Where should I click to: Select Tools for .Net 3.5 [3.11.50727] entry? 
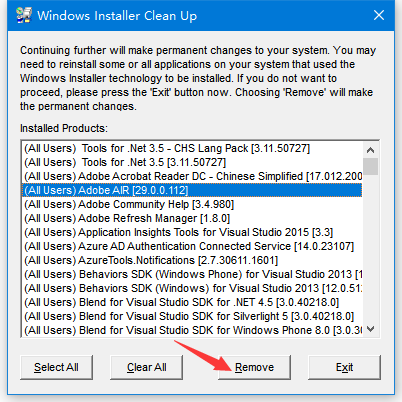point(192,162)
